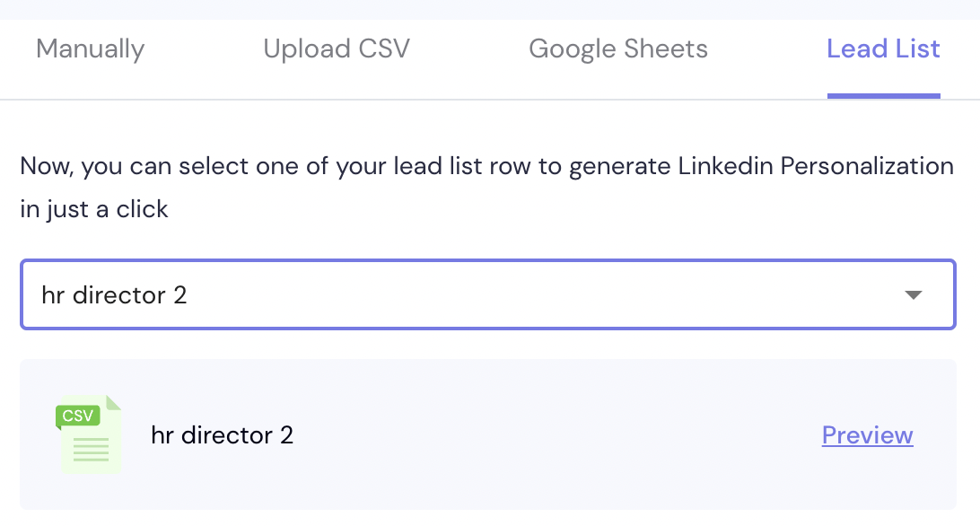Go to the Lead List tab
Image resolution: width=980 pixels, height=526 pixels.
(883, 48)
